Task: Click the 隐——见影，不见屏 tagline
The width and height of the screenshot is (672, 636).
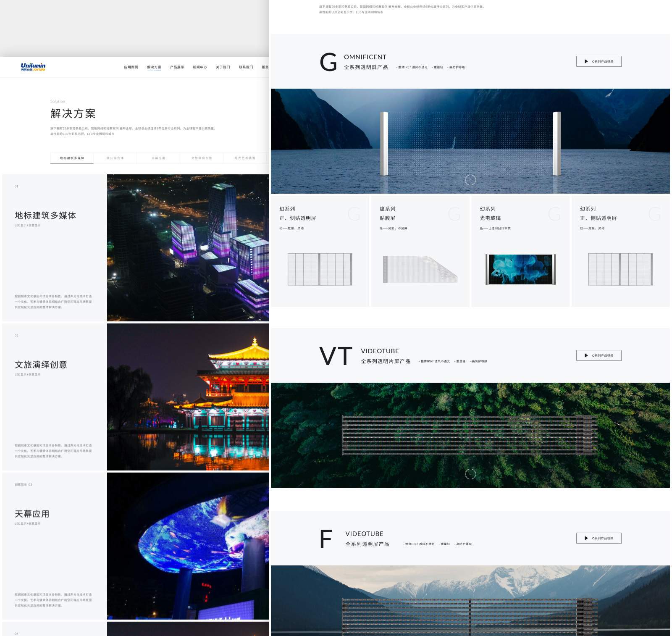Action: (394, 229)
